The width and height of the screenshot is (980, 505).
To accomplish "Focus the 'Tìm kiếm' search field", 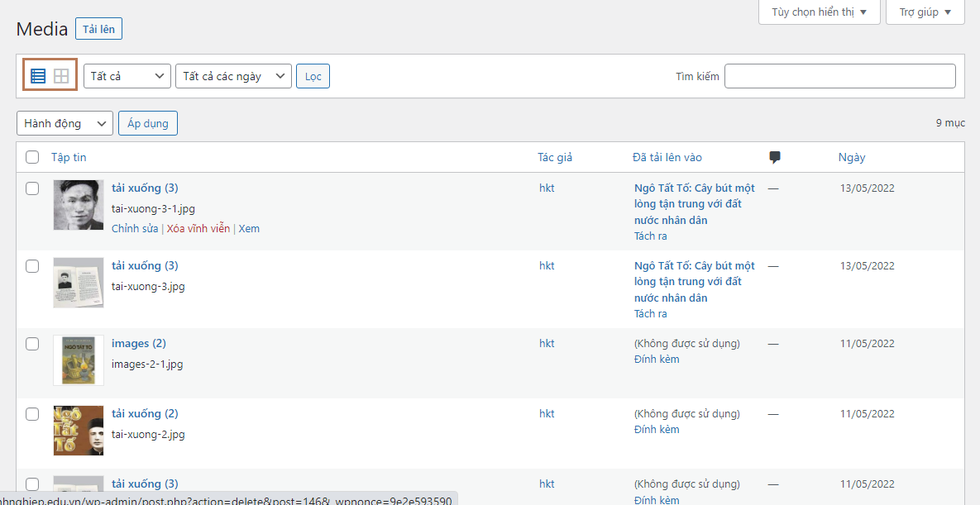I will pos(839,76).
